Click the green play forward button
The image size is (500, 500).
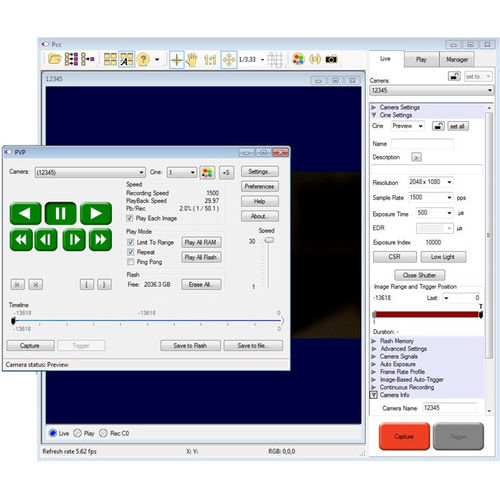click(96, 213)
